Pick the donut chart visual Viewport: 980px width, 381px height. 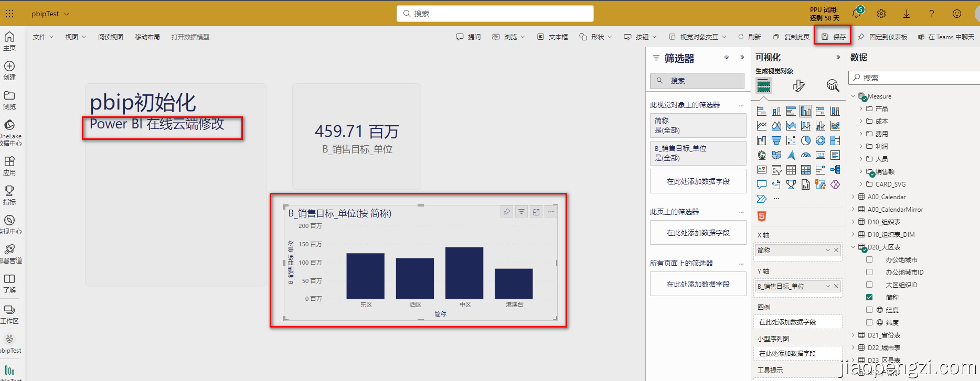pos(821,140)
